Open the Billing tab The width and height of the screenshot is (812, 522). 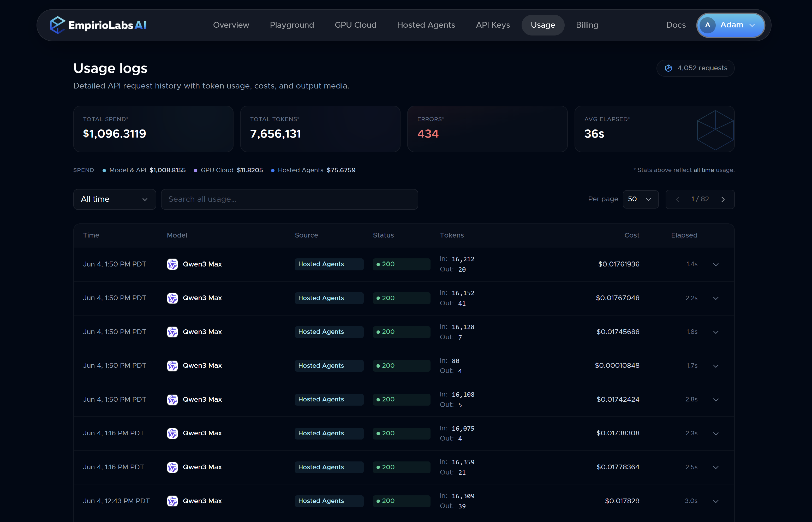click(587, 25)
